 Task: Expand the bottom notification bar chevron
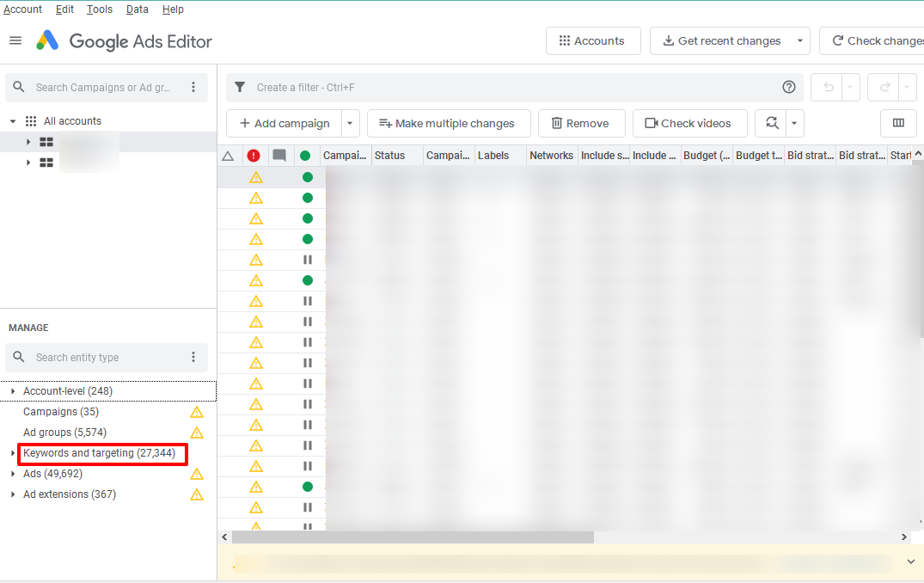point(911,562)
